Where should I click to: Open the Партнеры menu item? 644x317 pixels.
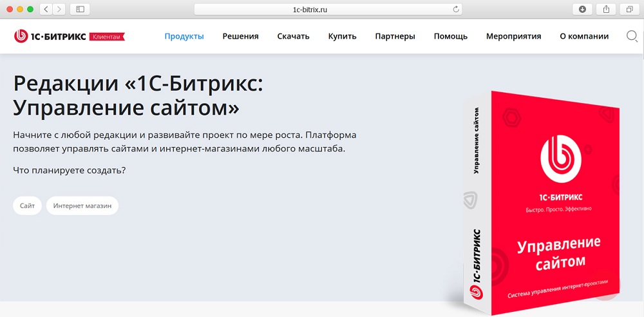tap(395, 37)
